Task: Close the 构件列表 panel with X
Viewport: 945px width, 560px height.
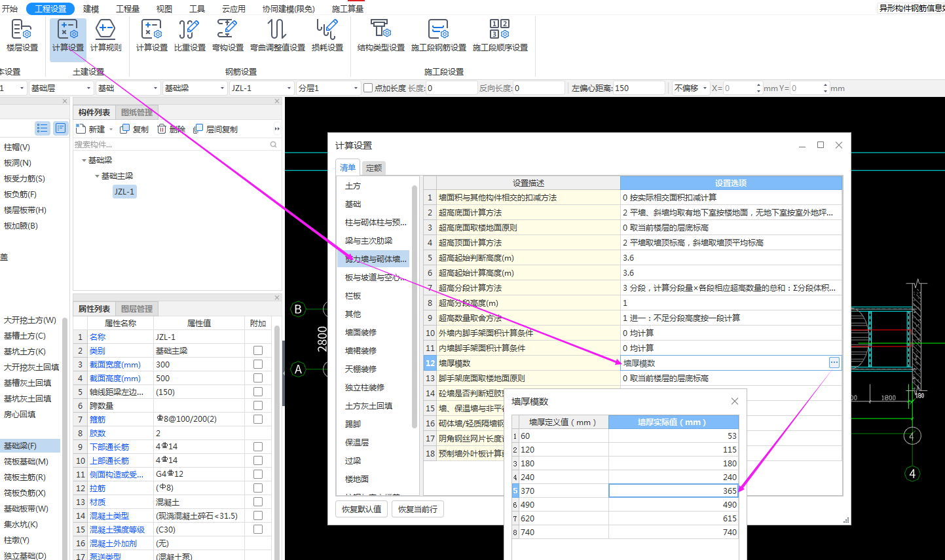Action: click(277, 101)
